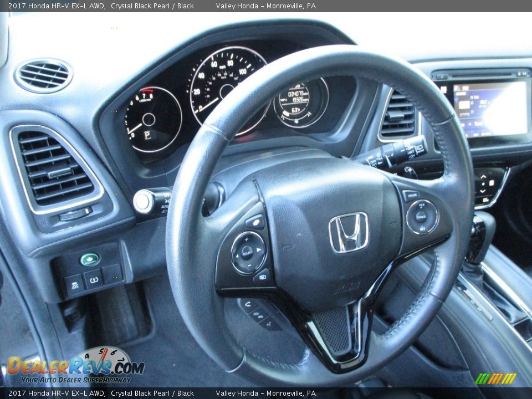Tap the center air vent louver tab
The height and width of the screenshot is (399, 532).
point(397,114)
